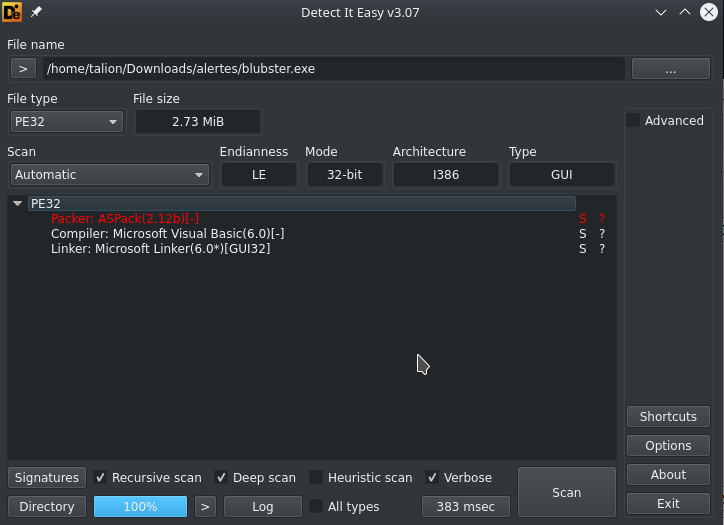This screenshot has width=724, height=525.
Task: Open the Signatures window
Action: point(47,478)
